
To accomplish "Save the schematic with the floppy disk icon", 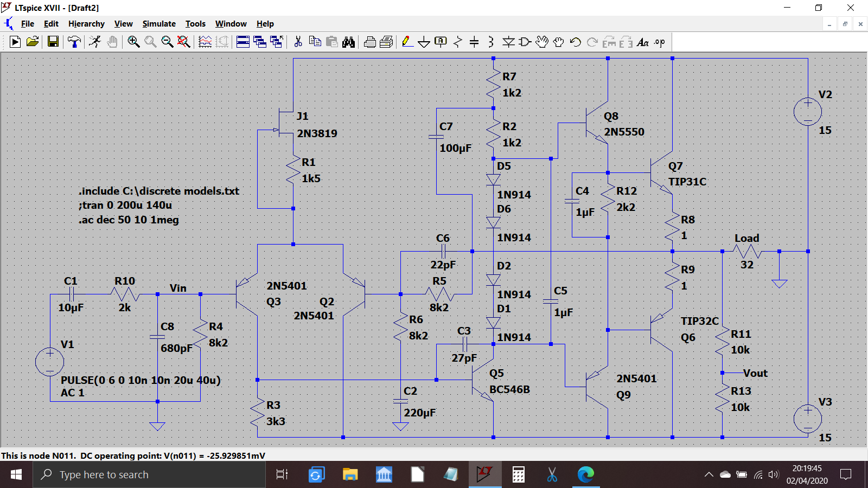I will (53, 42).
